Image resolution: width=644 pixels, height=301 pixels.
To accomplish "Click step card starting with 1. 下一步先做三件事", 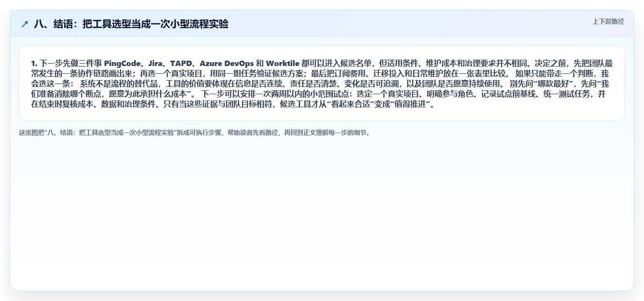I will tap(322, 84).
